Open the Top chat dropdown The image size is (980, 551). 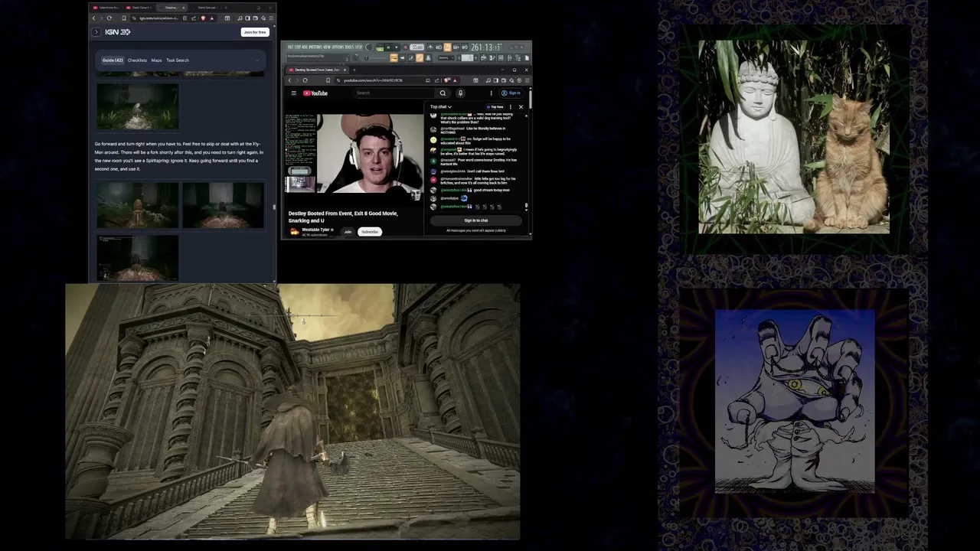click(x=441, y=107)
